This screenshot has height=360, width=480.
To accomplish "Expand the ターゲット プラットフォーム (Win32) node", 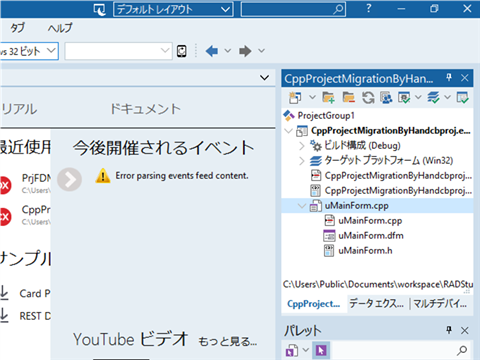I will click(x=302, y=161).
